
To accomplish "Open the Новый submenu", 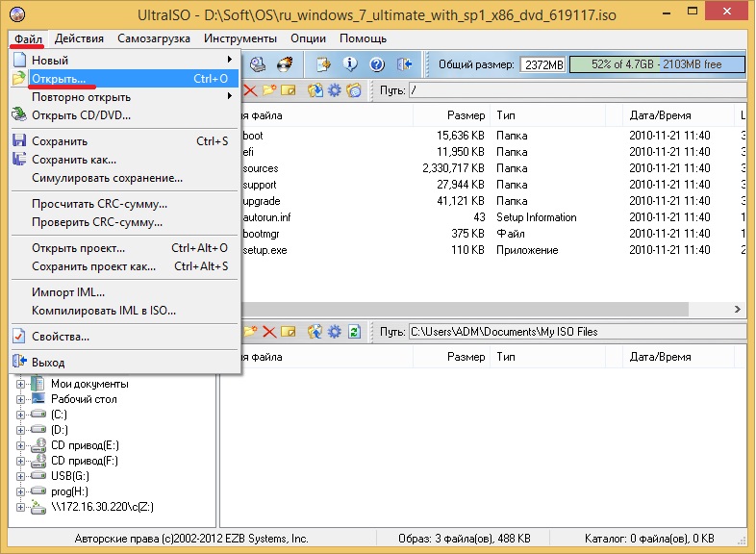I will tap(124, 60).
